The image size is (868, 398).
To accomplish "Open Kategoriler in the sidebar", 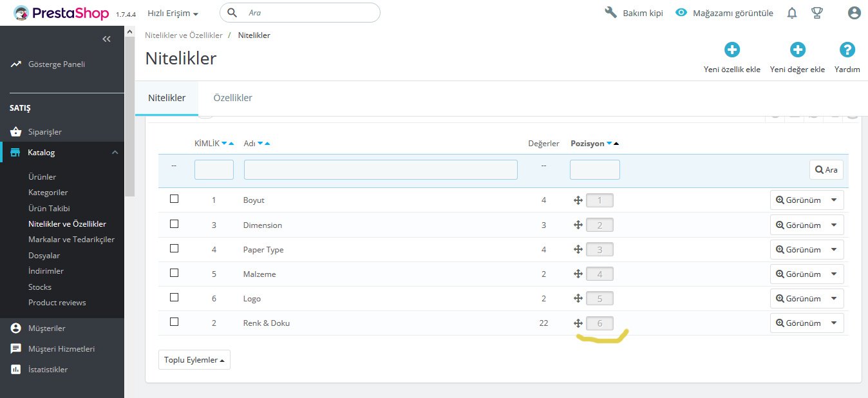I will (x=48, y=193).
